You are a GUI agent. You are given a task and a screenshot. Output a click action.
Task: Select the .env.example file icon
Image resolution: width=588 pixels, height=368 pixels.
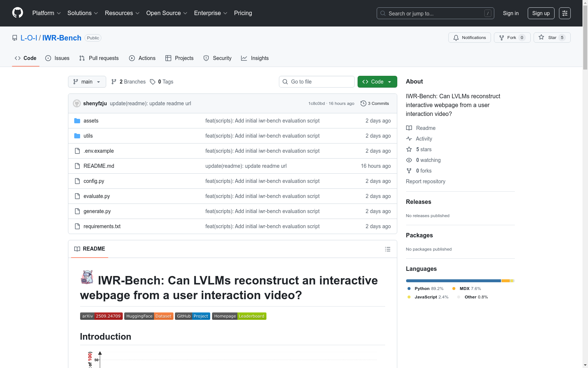[x=77, y=151]
